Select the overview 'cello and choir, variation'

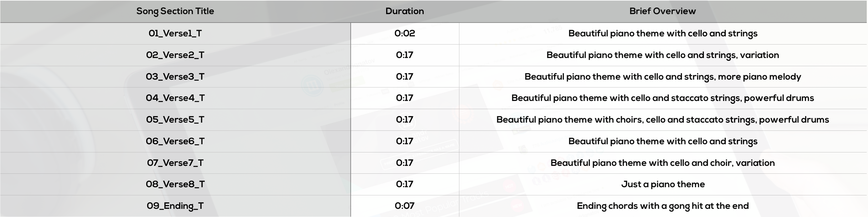663,163
